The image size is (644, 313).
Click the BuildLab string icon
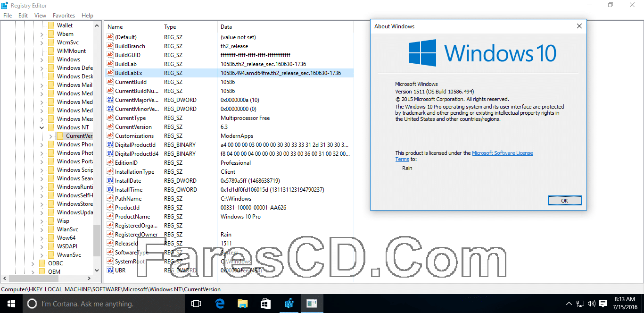[110, 64]
